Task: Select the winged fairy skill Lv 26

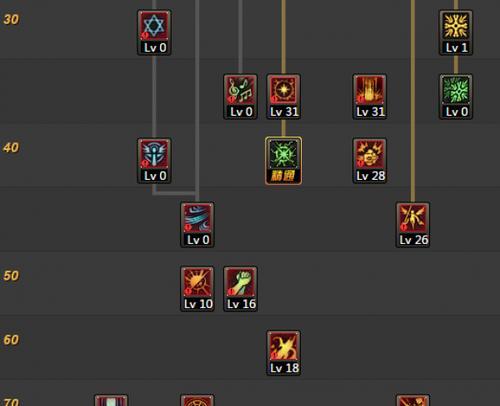Action: [413, 225]
